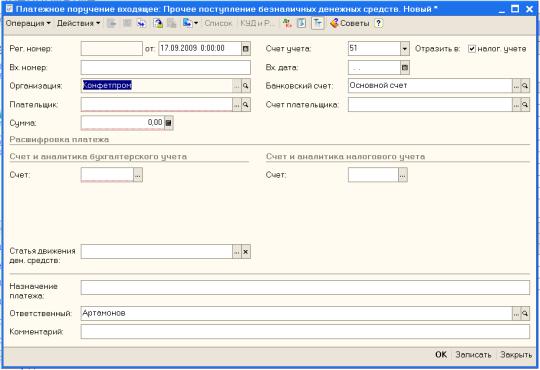Clear Статья движения ден. средств with X
The width and height of the screenshot is (540, 370).
(x=246, y=252)
